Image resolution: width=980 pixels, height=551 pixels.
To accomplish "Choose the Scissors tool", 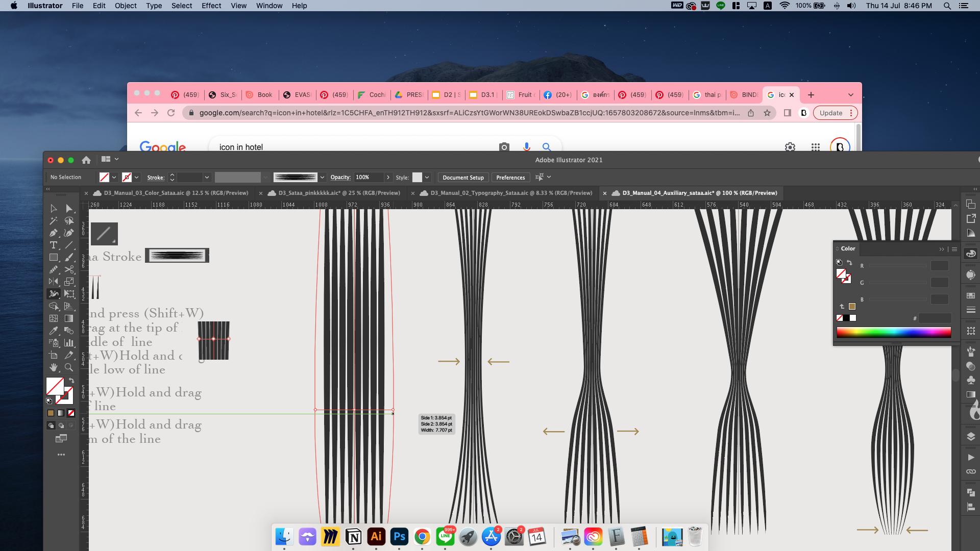I will pos(69,269).
